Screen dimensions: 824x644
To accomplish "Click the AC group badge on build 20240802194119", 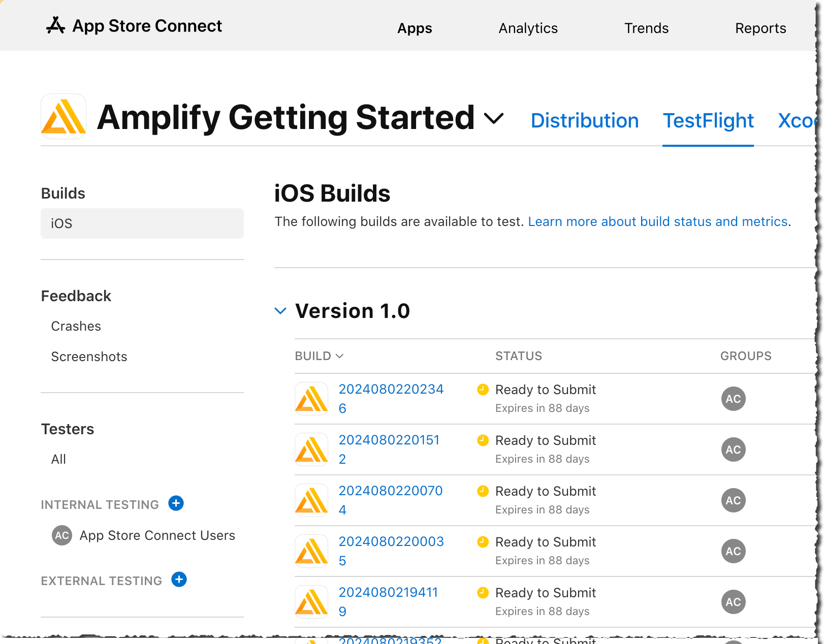I will [733, 602].
